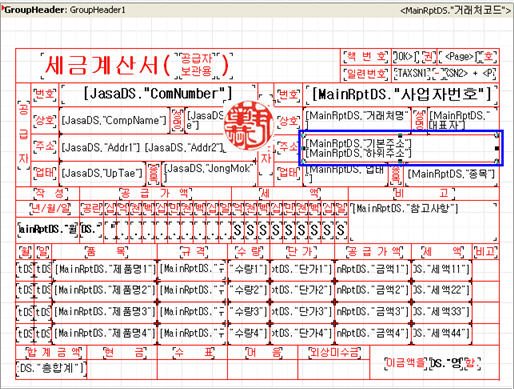Select the [MainRptDS."제품명2"] field
Screen dimensions: 514x389
(104, 291)
